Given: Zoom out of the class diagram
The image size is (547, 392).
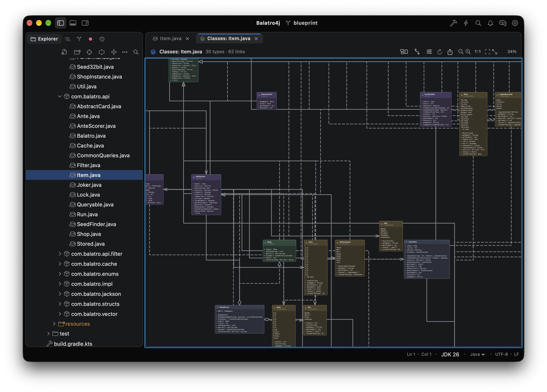Looking at the screenshot, I should tap(461, 52).
